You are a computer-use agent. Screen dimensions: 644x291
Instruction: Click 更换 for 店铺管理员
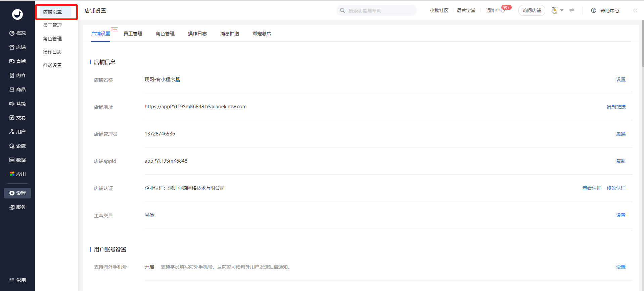coord(621,134)
